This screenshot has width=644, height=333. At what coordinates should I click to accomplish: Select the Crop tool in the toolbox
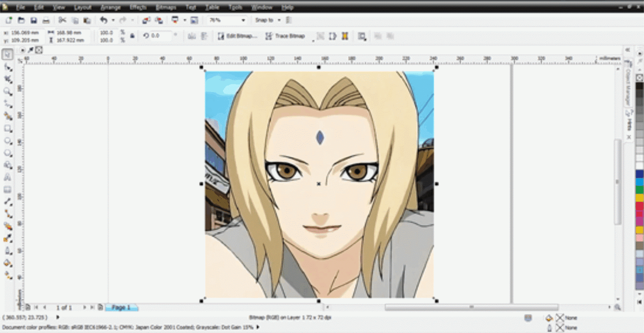coord(8,80)
